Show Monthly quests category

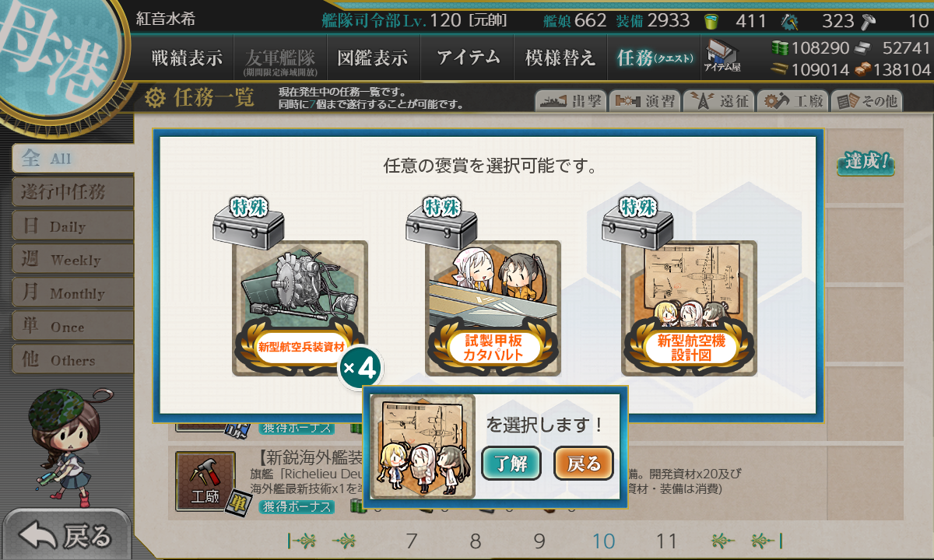72,292
